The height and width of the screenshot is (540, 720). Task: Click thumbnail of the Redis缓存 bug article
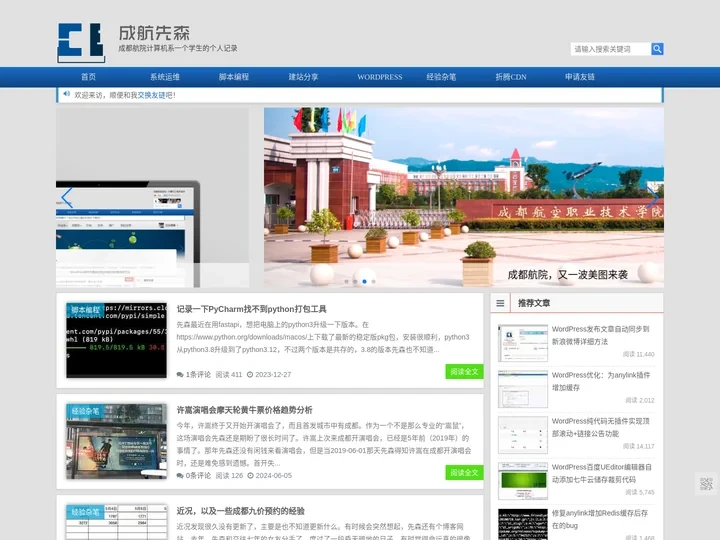pos(523,524)
